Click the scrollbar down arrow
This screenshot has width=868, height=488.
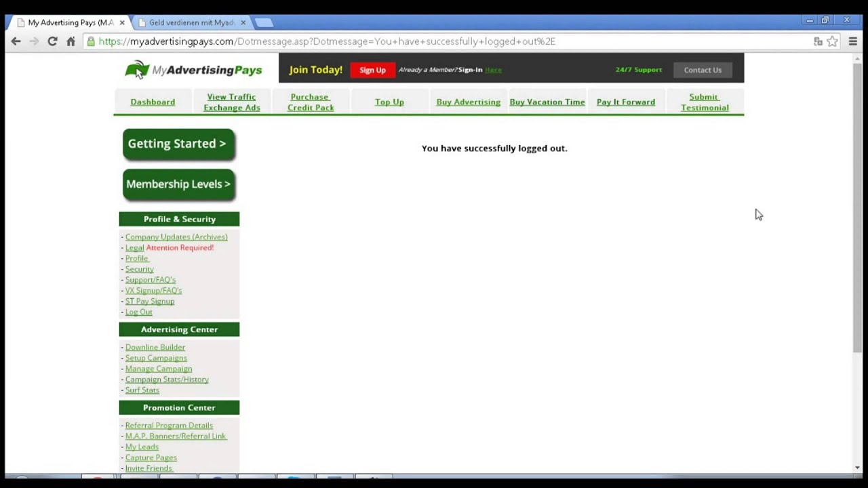pyautogui.click(x=857, y=467)
